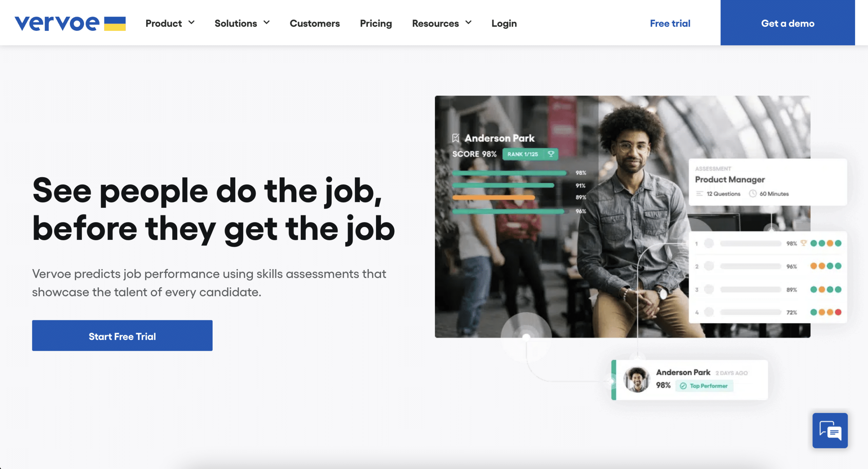Click Anderson Park's round avatar photo

[636, 380]
